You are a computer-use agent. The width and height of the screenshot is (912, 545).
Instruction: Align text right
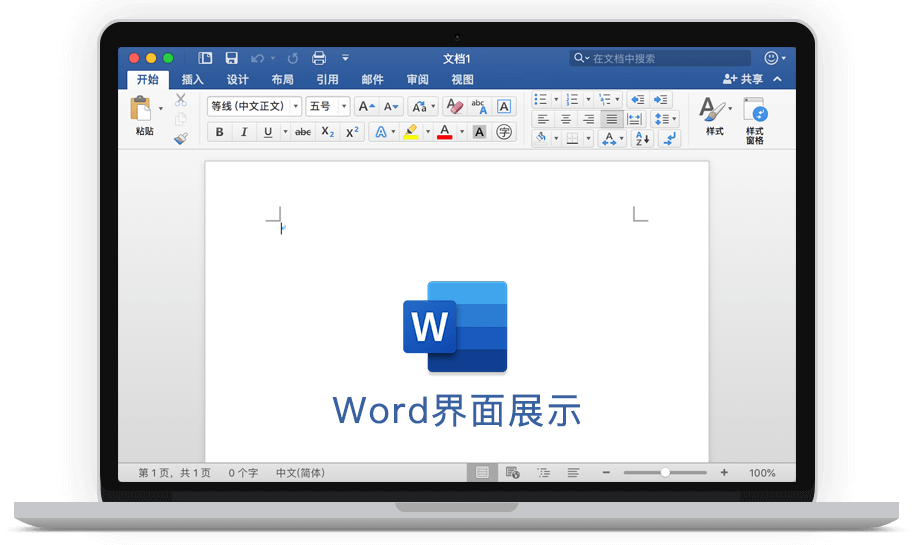589,119
